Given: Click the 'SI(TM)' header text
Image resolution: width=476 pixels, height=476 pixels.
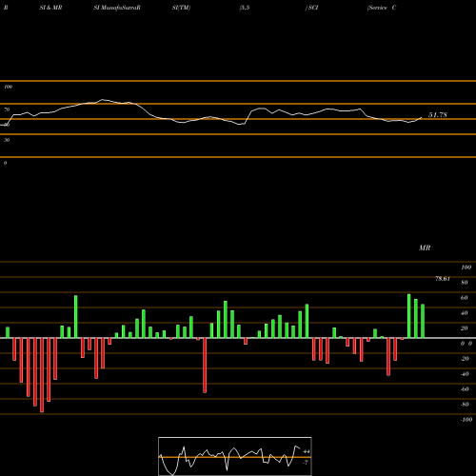Looking at the screenshot, I should 181,8.
